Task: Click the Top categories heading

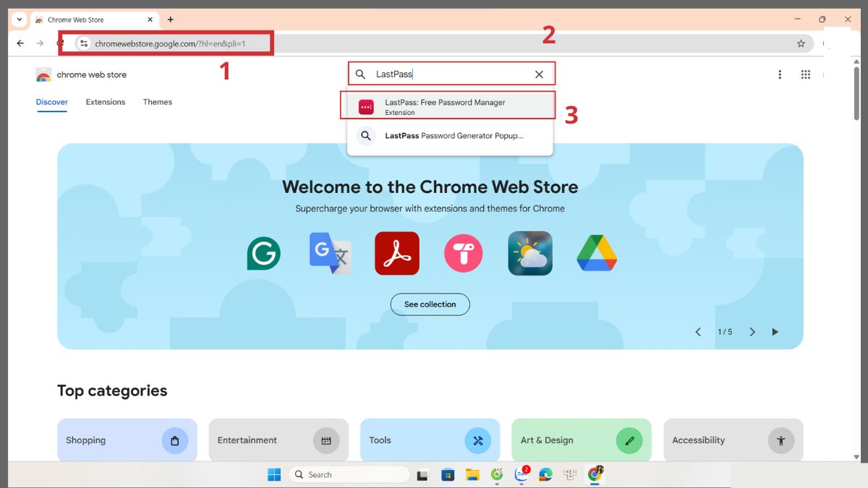Action: point(112,390)
